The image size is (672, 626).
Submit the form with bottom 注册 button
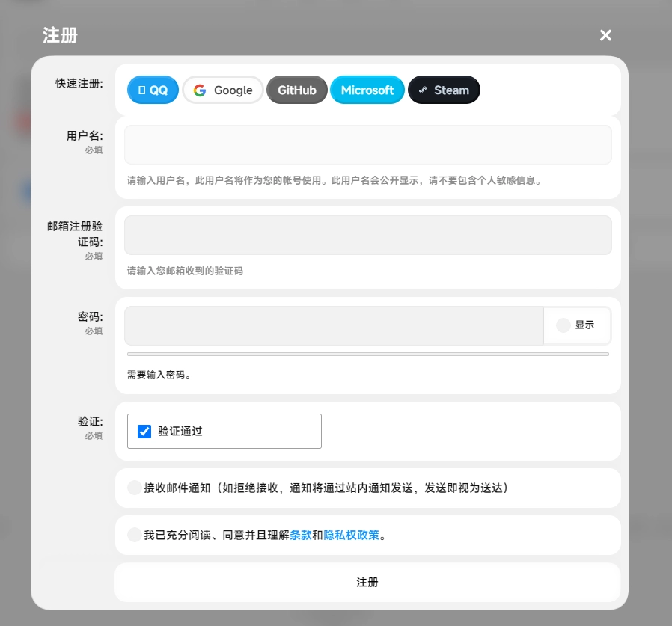[x=367, y=582]
